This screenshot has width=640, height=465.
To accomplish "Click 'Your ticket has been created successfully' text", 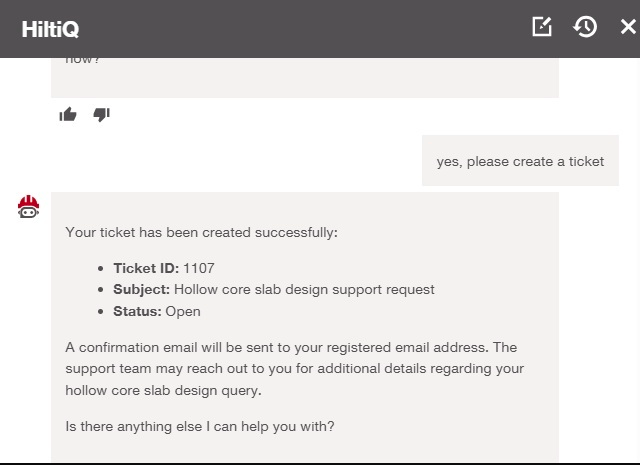I will [x=202, y=232].
